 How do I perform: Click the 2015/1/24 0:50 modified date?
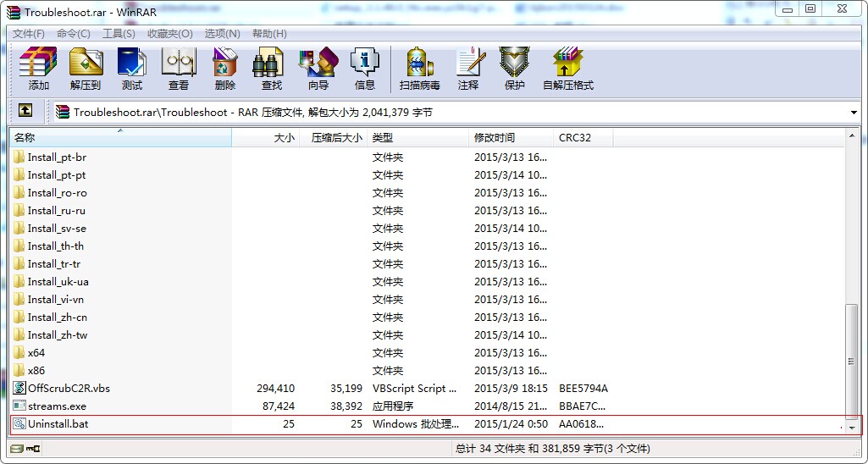[511, 423]
